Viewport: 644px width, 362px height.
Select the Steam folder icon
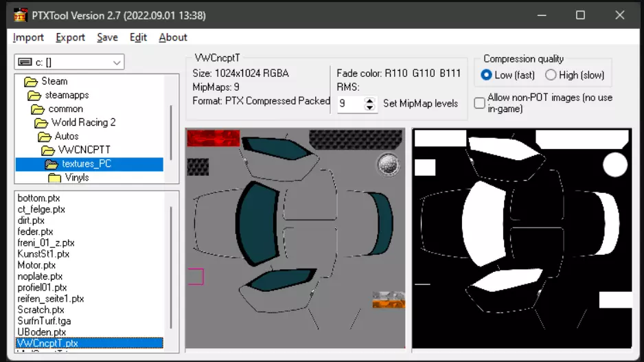(x=31, y=81)
